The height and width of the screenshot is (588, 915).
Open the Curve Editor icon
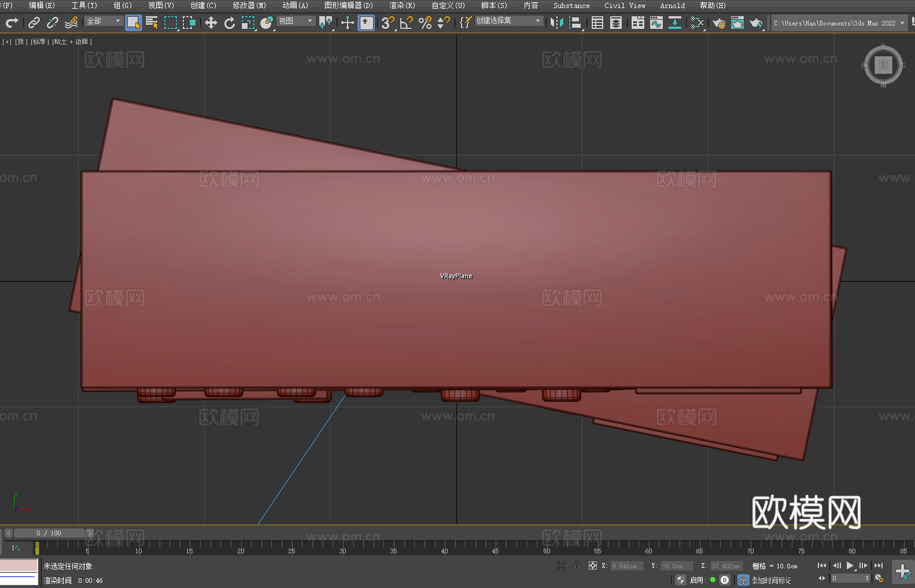click(x=656, y=23)
